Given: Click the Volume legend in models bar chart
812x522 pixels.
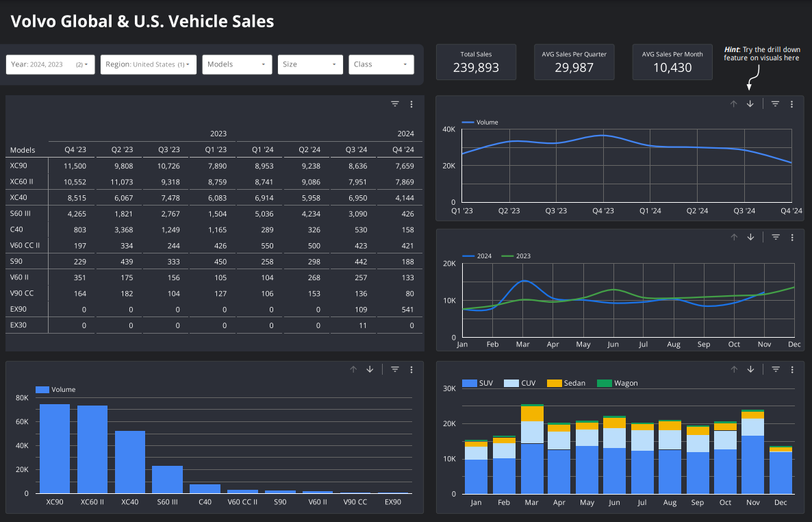Looking at the screenshot, I should click(x=55, y=390).
